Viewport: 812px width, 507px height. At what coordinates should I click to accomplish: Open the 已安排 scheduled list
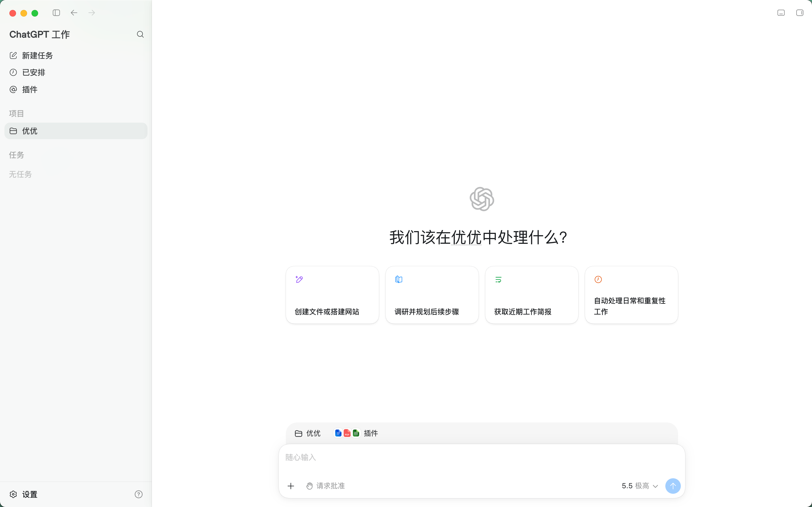76,72
